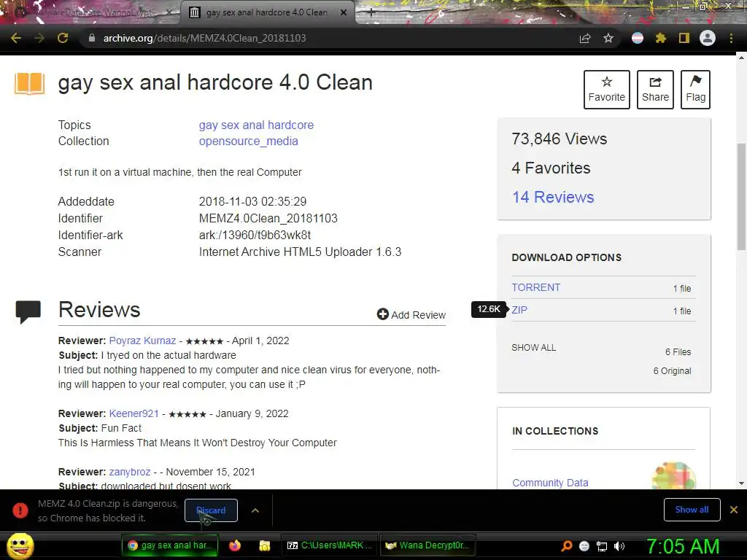Close the archive.org browser tab

pyautogui.click(x=344, y=13)
